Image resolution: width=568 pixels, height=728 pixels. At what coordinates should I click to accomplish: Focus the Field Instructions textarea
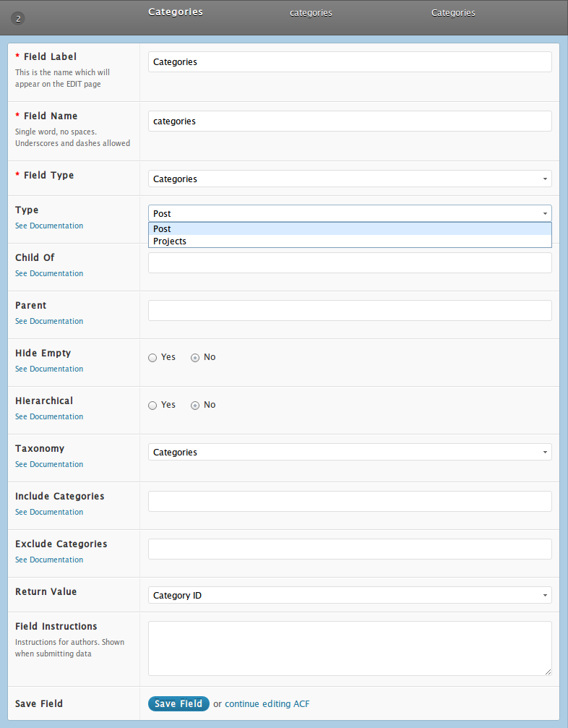point(350,648)
